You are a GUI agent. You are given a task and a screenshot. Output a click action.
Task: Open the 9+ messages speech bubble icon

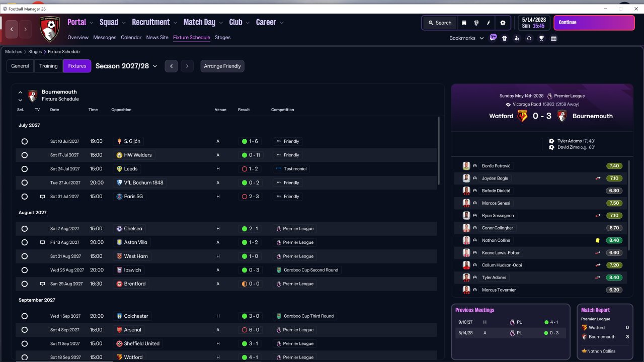click(493, 38)
